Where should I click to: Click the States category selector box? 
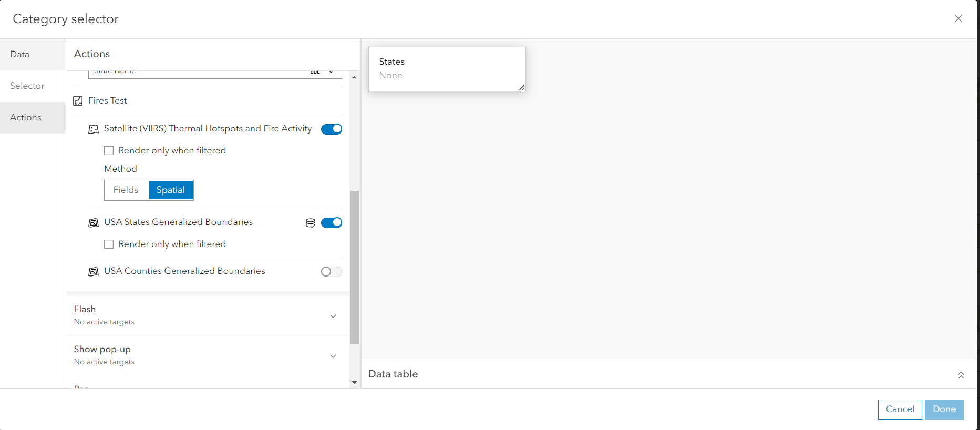point(447,69)
